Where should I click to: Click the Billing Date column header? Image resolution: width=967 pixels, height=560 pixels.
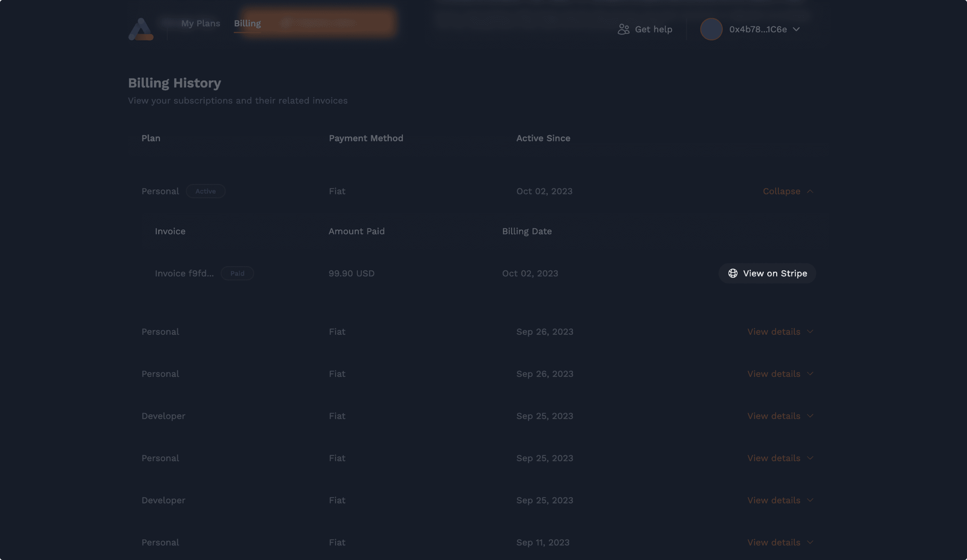pos(527,231)
